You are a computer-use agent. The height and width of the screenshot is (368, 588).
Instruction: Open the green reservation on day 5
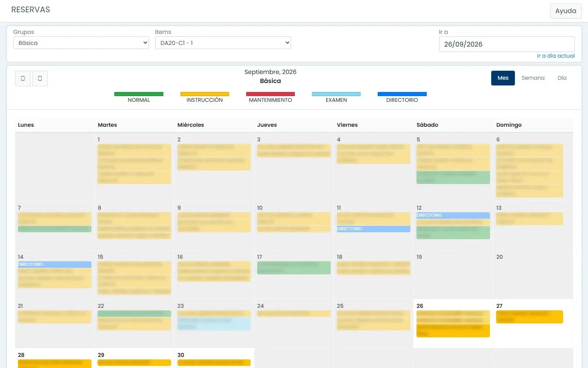pos(453,177)
